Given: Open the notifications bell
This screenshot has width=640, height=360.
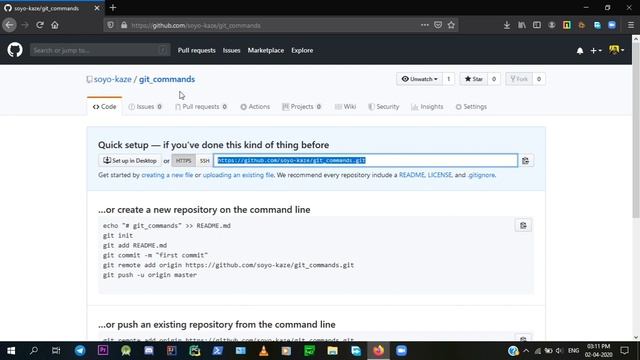Looking at the screenshot, I should (x=580, y=51).
